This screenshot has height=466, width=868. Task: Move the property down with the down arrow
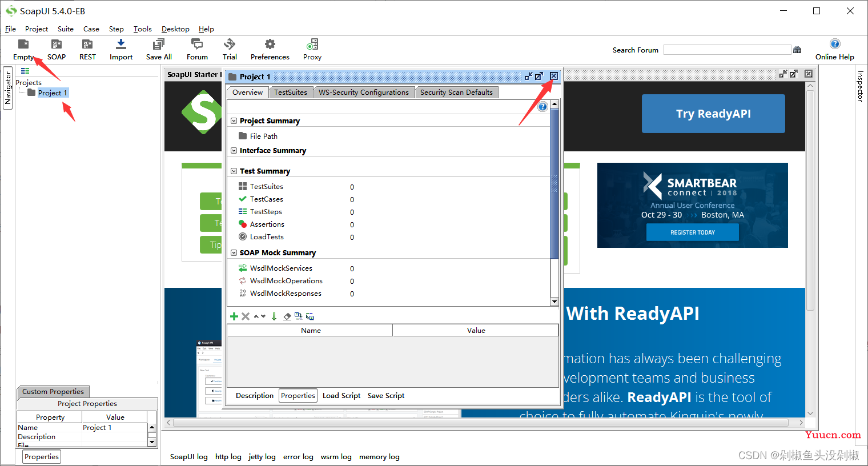click(263, 316)
